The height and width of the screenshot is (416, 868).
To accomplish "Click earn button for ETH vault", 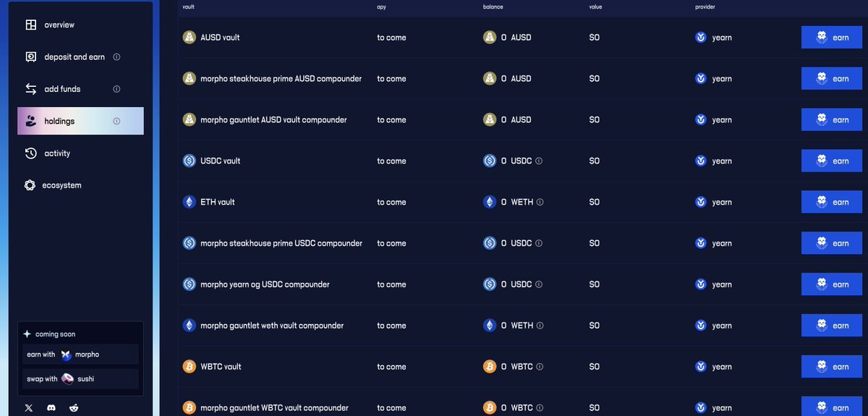I will 832,202.
